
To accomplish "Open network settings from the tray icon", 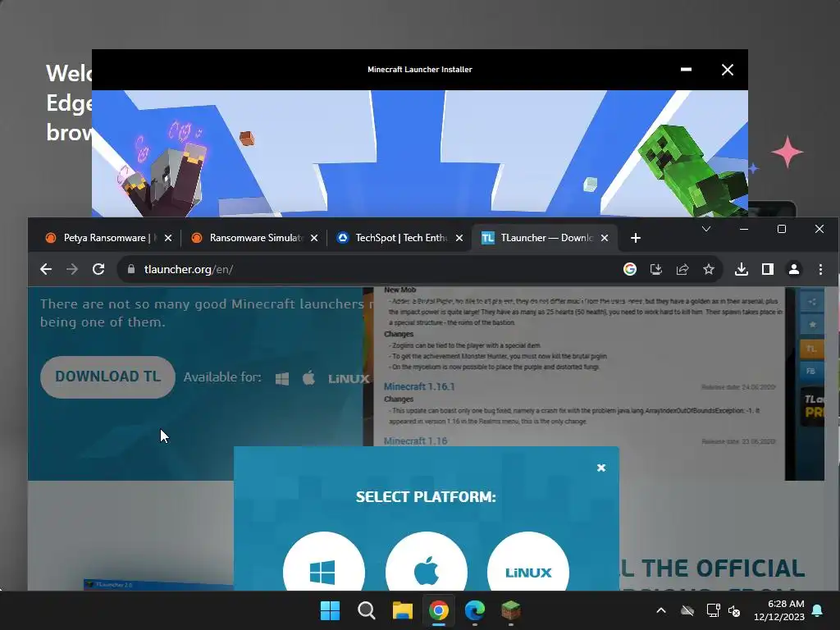I will tap(713, 610).
